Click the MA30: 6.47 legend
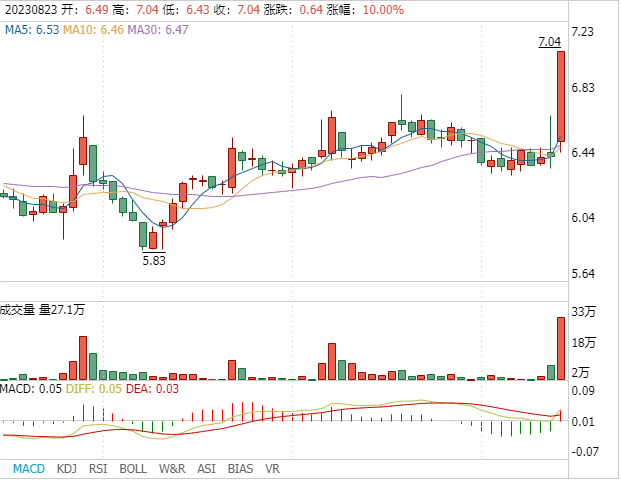The width and height of the screenshot is (621, 480). (x=158, y=30)
